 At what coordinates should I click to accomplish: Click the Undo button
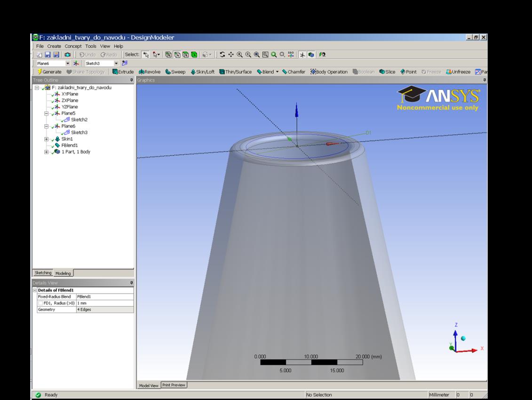pyautogui.click(x=87, y=54)
